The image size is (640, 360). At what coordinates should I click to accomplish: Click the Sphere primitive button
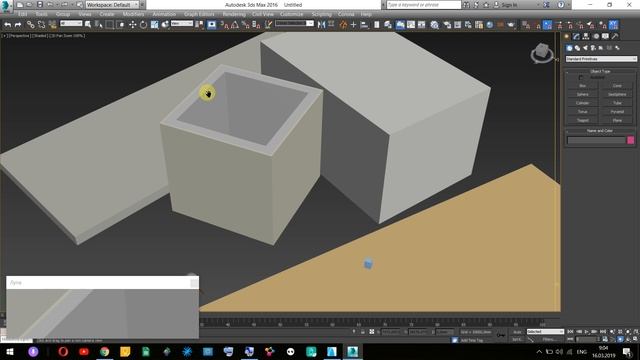pyautogui.click(x=582, y=94)
